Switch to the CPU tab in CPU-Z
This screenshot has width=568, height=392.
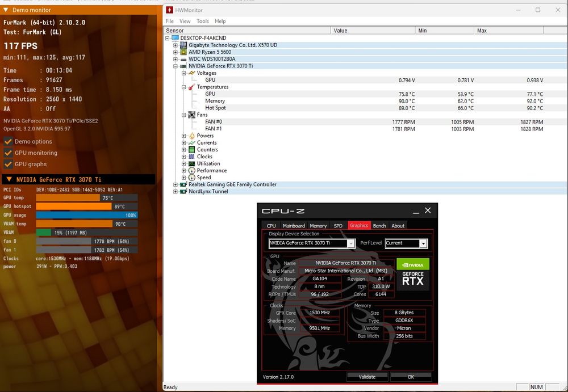[x=271, y=226]
